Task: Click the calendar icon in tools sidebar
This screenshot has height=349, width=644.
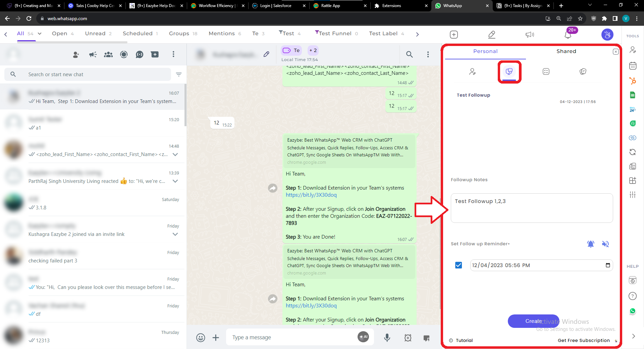Action: click(633, 66)
